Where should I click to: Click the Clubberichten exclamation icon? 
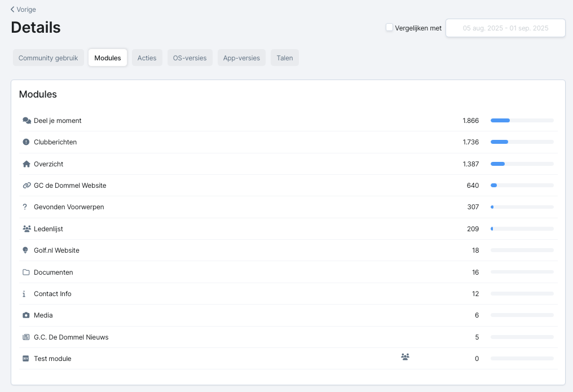click(x=26, y=142)
